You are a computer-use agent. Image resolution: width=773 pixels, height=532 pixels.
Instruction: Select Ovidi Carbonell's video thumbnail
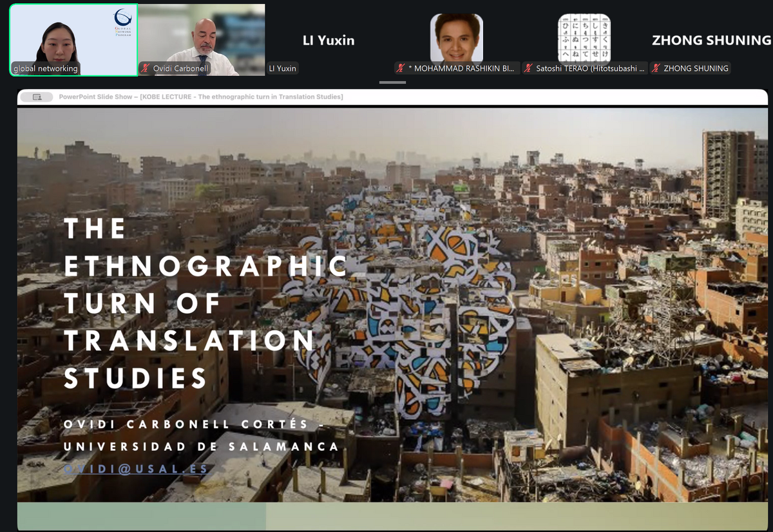201,40
